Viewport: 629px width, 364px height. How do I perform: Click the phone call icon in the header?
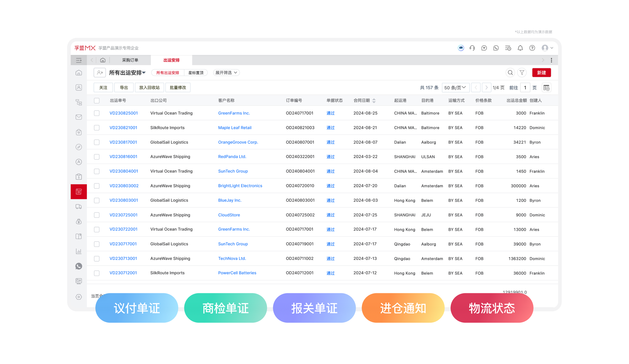tap(496, 48)
